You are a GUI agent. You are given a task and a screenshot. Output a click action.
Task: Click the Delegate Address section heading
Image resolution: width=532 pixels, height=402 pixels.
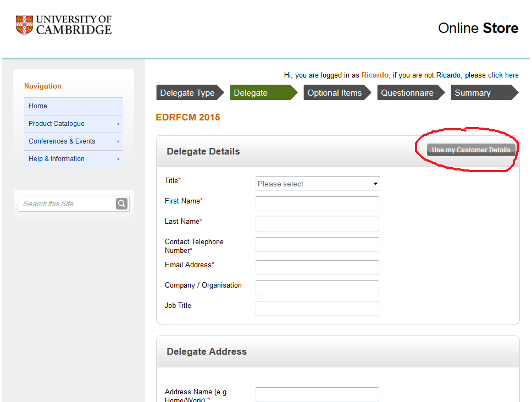[207, 351]
